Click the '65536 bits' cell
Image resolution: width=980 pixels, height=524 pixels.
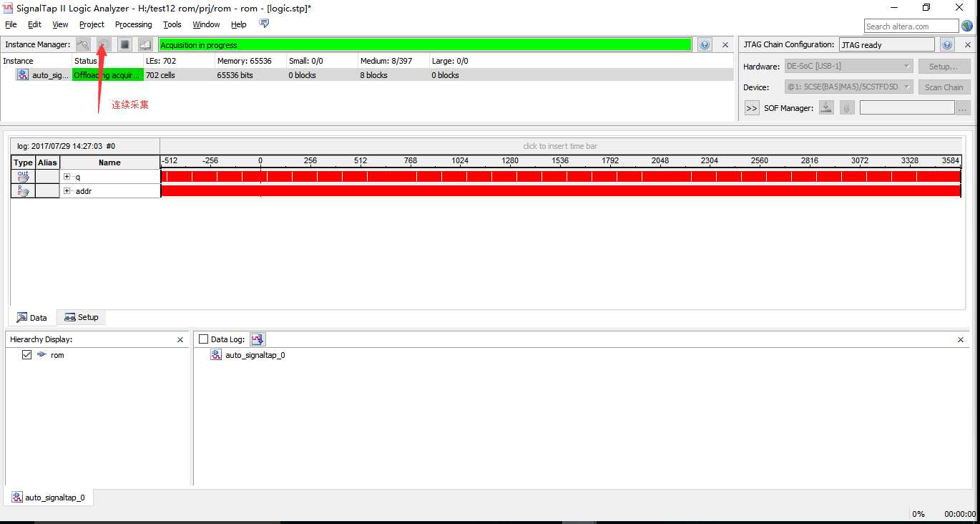[x=250, y=75]
